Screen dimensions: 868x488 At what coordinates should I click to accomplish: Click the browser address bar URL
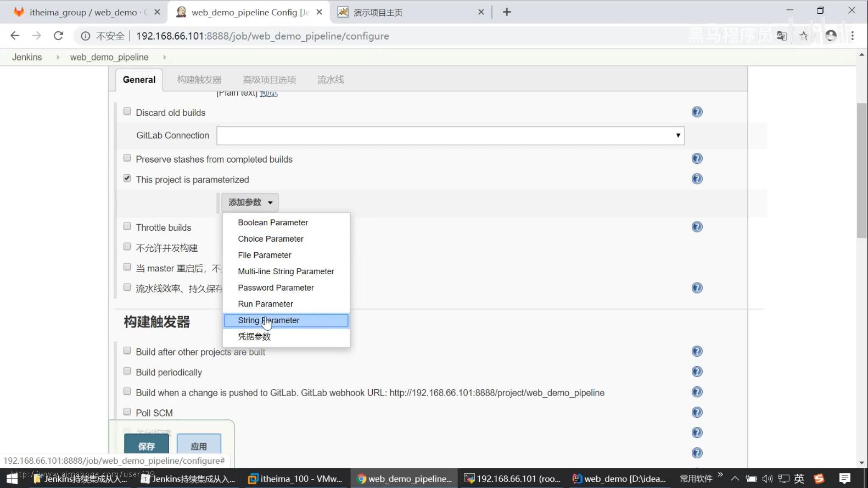pyautogui.click(x=262, y=36)
